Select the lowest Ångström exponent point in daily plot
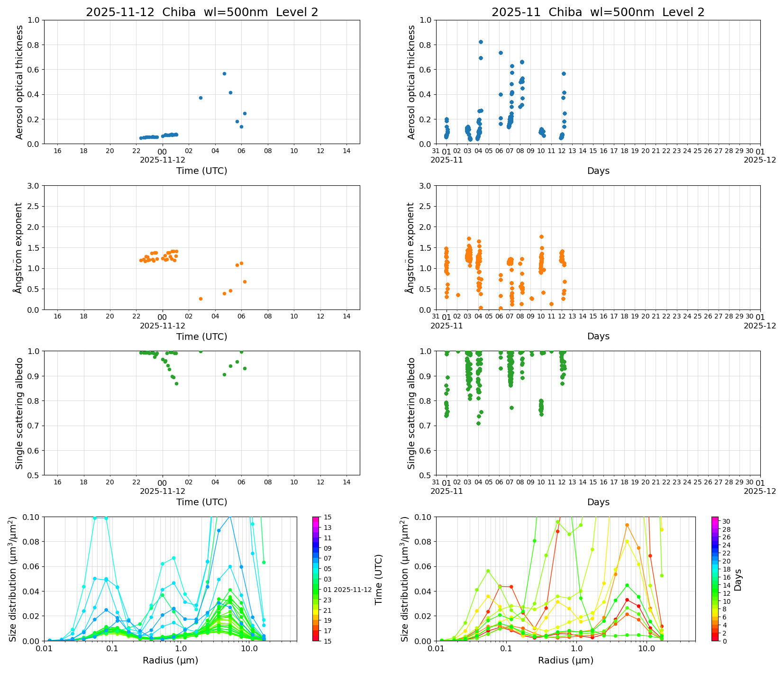The width and height of the screenshot is (784, 673). (x=201, y=299)
